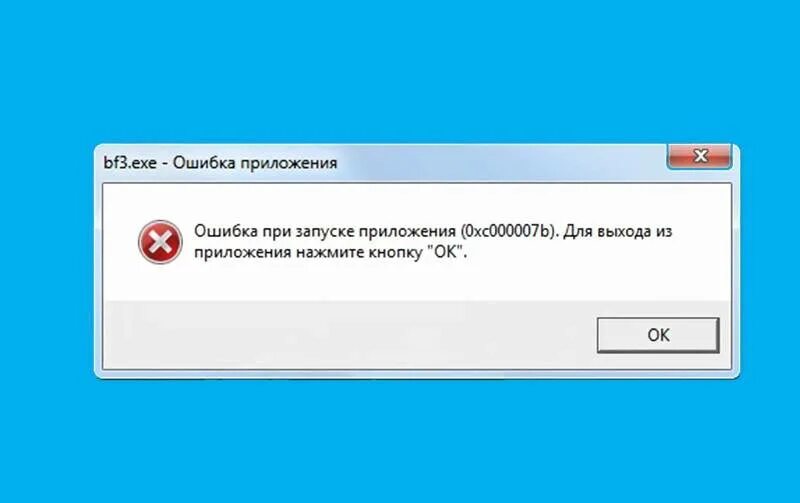
Task: Click the word "запуске" in the error message
Action: pos(323,232)
